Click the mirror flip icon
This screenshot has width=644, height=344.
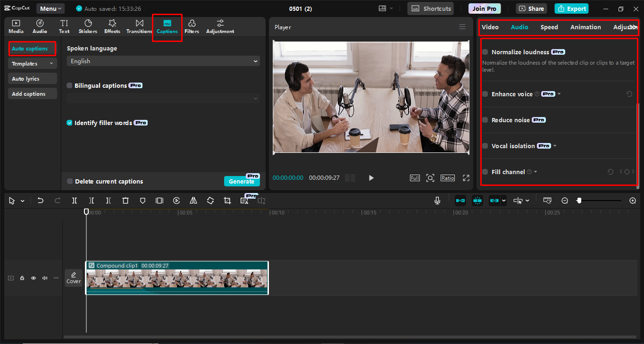(193, 201)
